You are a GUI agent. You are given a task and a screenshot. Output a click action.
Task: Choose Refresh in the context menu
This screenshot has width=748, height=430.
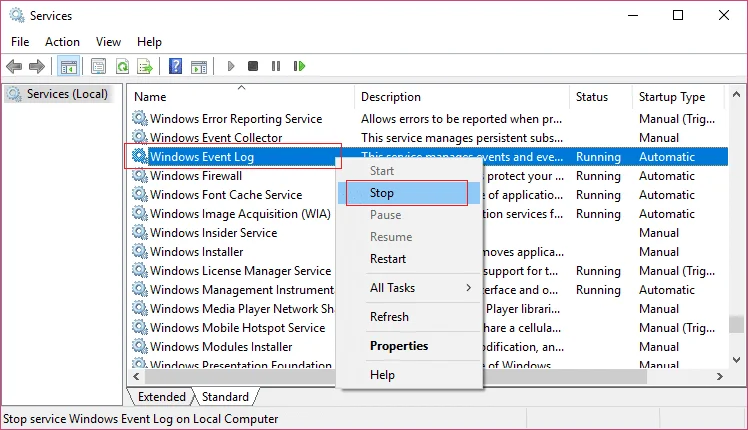409,316
